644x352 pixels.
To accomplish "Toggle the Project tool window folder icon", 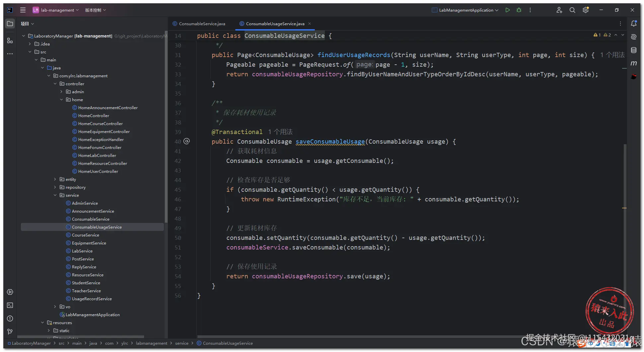I will coord(10,24).
